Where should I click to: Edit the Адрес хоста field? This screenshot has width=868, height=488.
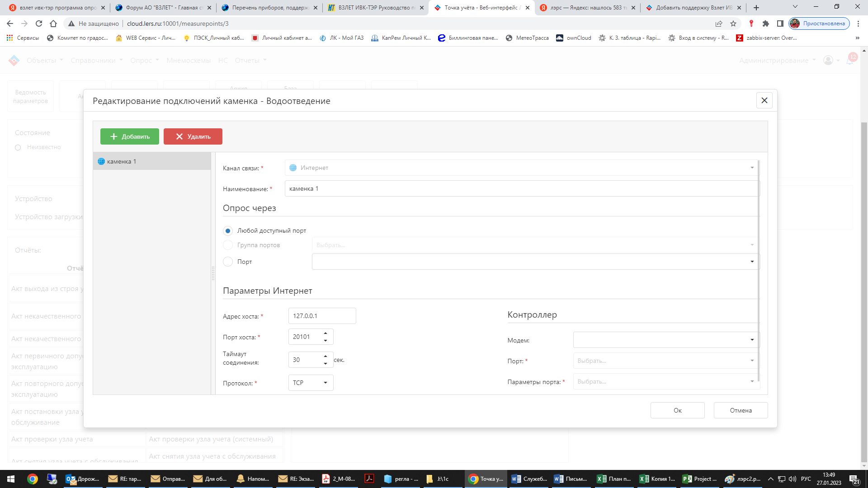322,316
